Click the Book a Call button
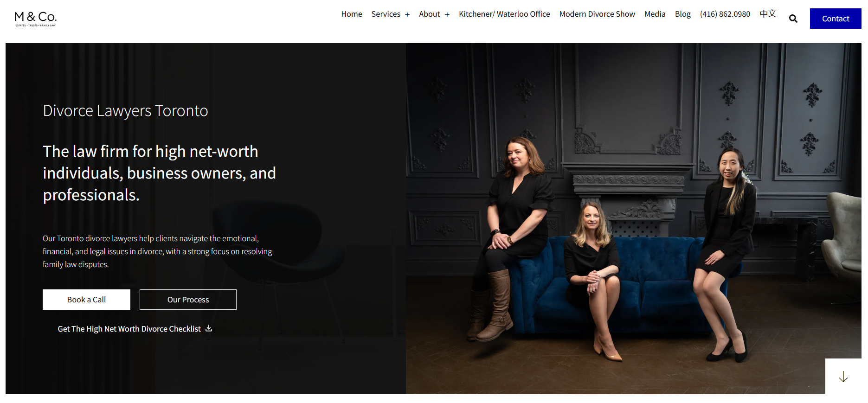Image resolution: width=868 pixels, height=403 pixels. tap(86, 300)
